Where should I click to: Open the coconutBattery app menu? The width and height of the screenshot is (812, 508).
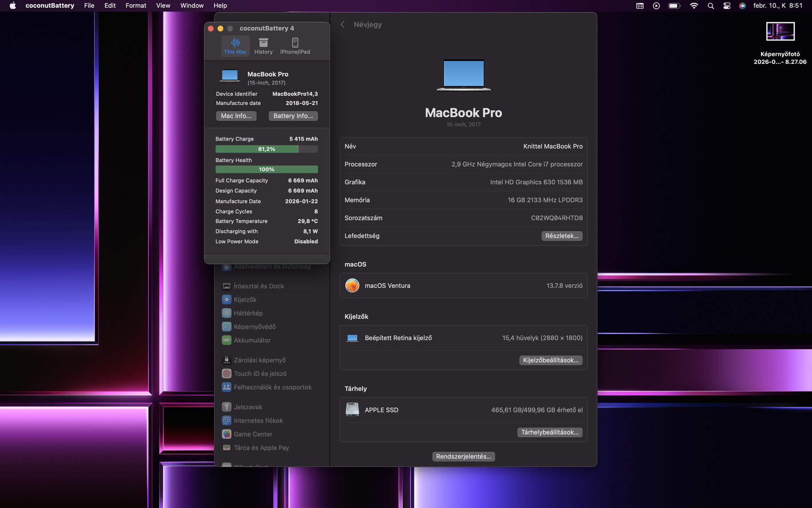point(50,6)
